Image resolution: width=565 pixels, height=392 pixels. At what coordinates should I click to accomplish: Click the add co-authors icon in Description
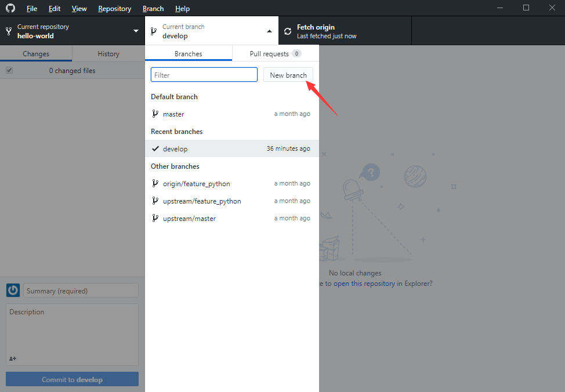(13, 358)
